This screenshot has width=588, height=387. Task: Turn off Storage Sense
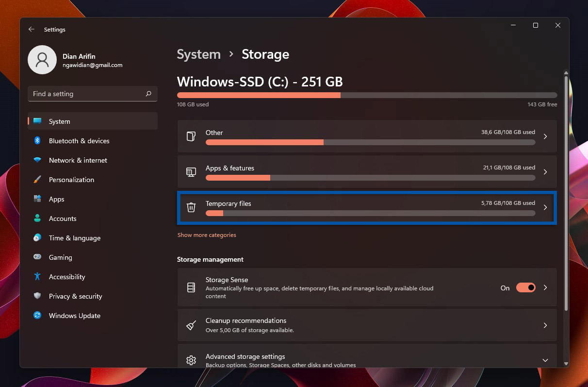[526, 287]
